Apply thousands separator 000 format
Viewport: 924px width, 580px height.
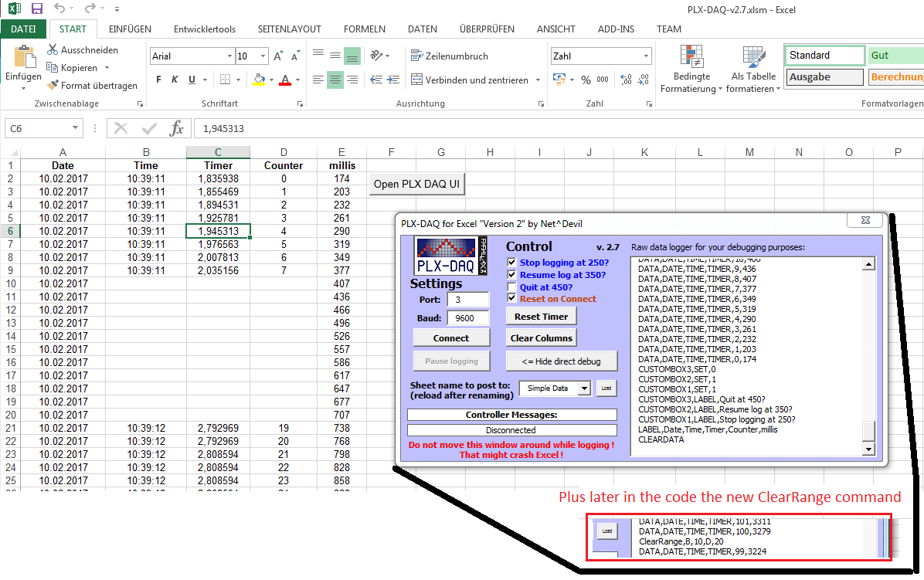[603, 80]
